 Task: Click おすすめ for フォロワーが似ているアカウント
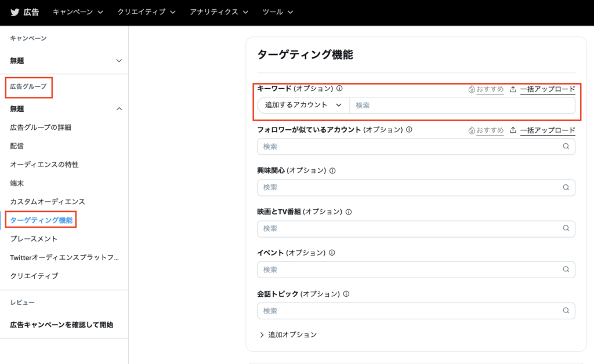pos(486,130)
